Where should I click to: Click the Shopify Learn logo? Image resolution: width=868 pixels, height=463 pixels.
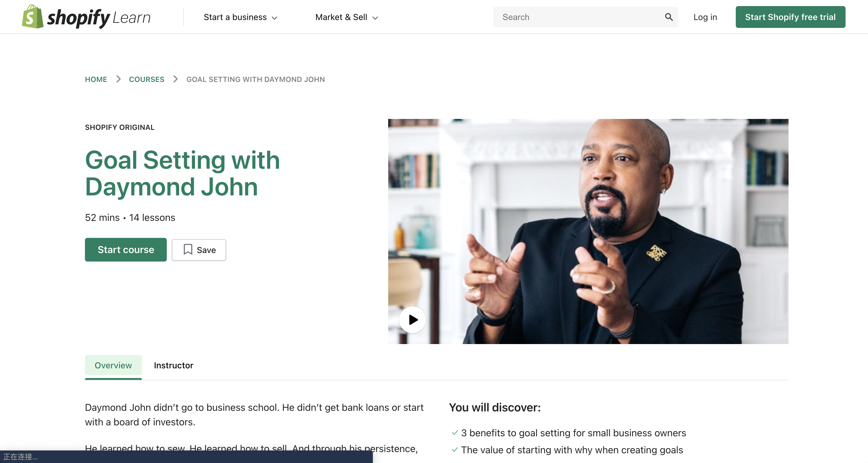[x=86, y=17]
